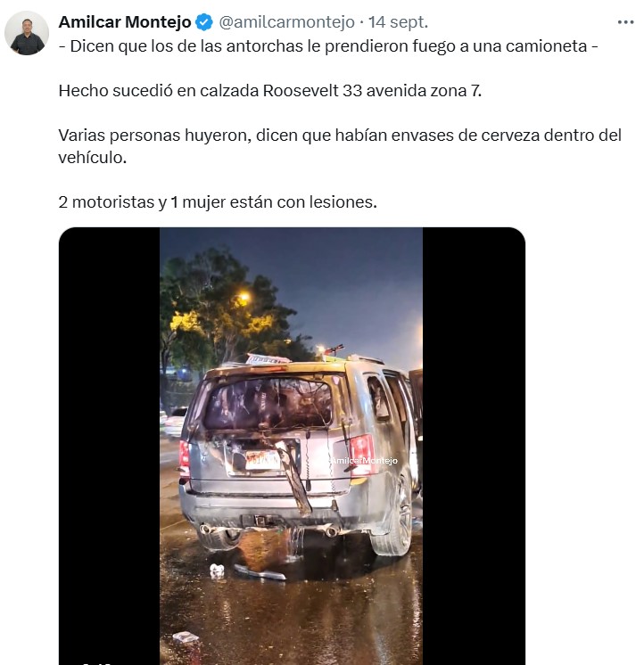Open Amilcar Montejo's profile avatar
This screenshot has height=665, width=644.
pos(27,33)
